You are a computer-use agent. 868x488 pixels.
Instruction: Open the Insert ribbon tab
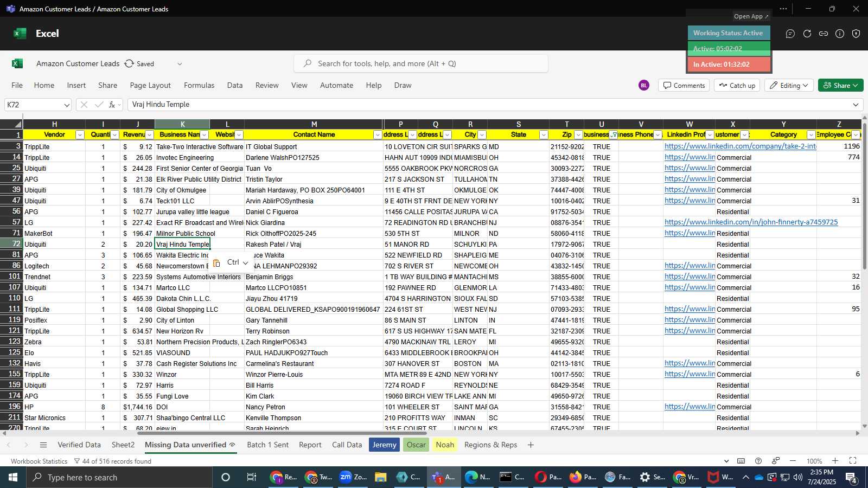click(76, 85)
